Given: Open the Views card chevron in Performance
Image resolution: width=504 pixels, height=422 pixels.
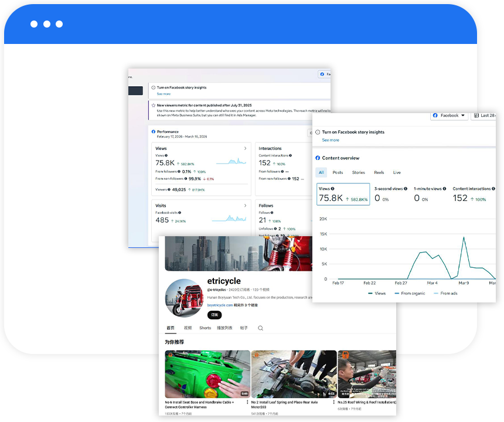Looking at the screenshot, I should coord(245,148).
